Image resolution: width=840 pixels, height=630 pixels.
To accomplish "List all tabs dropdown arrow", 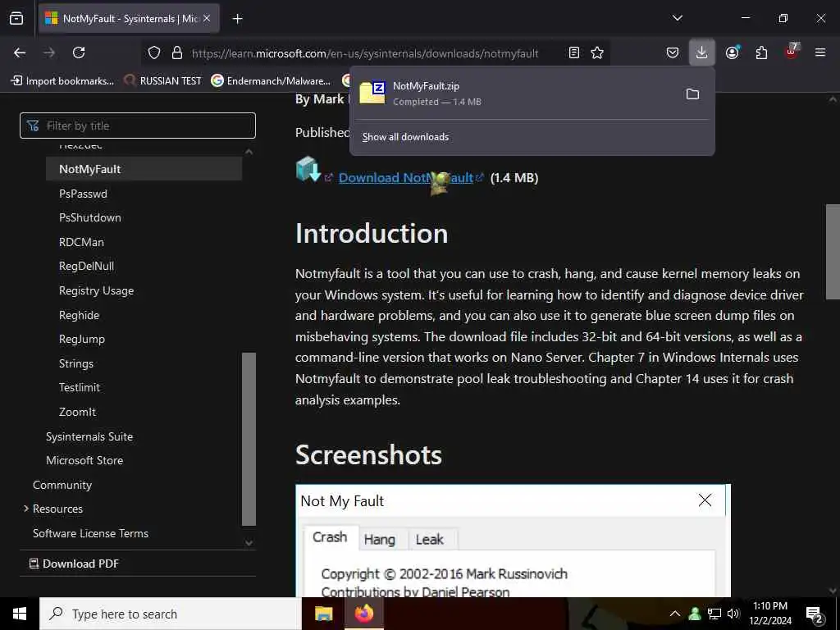I will [677, 18].
